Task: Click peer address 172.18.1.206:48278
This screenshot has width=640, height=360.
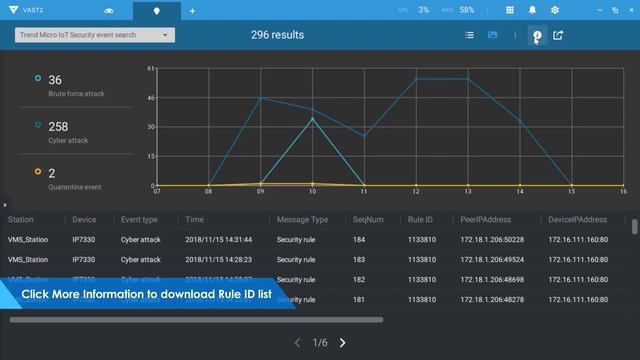Action: click(492, 300)
